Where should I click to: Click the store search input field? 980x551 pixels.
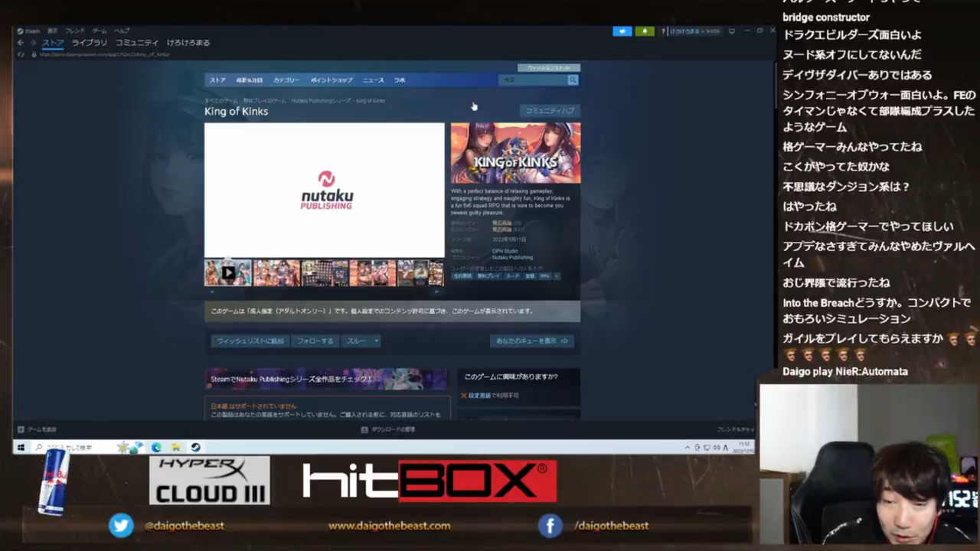click(x=533, y=80)
